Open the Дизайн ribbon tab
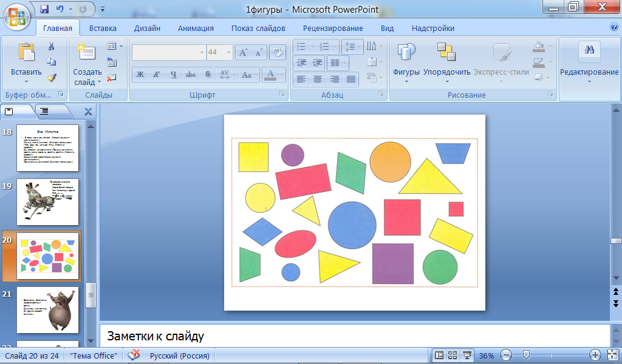Image resolution: width=622 pixels, height=364 pixels. 147,28
